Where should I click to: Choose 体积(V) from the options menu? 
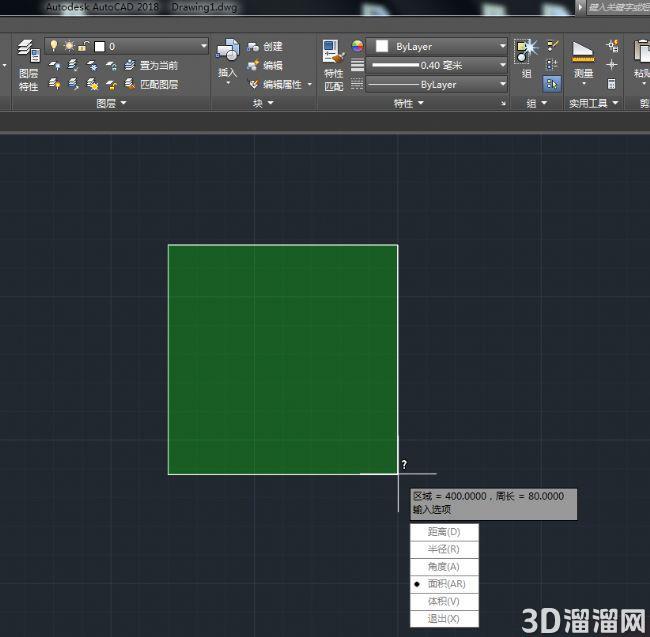[444, 601]
